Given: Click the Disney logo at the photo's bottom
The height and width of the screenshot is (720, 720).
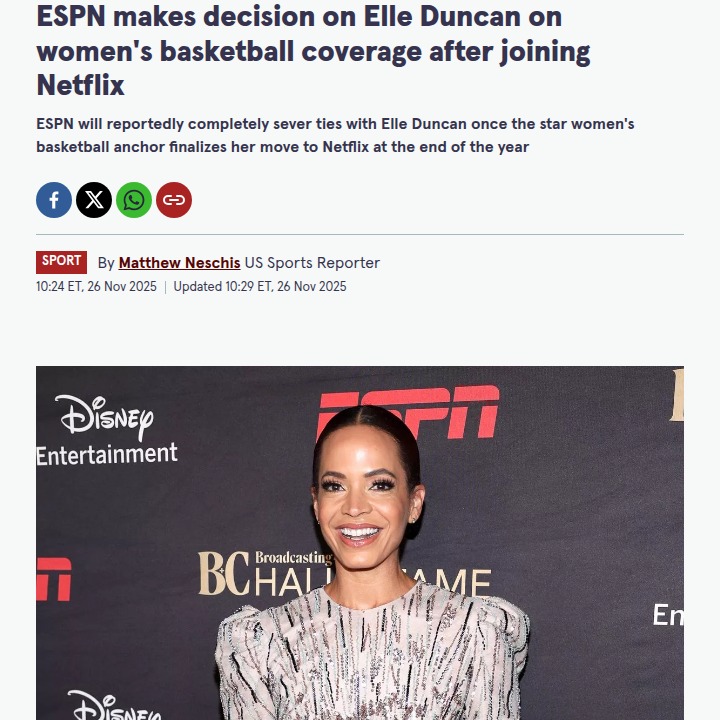Looking at the screenshot, I should [x=115, y=705].
